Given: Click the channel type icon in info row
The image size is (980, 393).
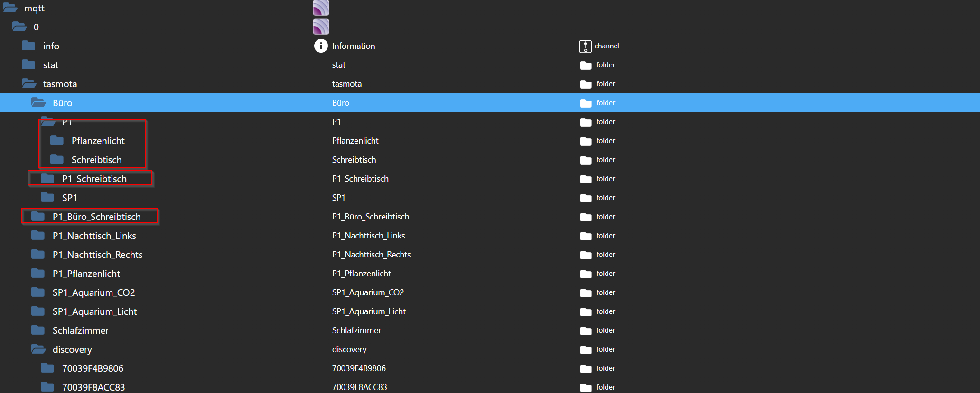Looking at the screenshot, I should point(585,46).
